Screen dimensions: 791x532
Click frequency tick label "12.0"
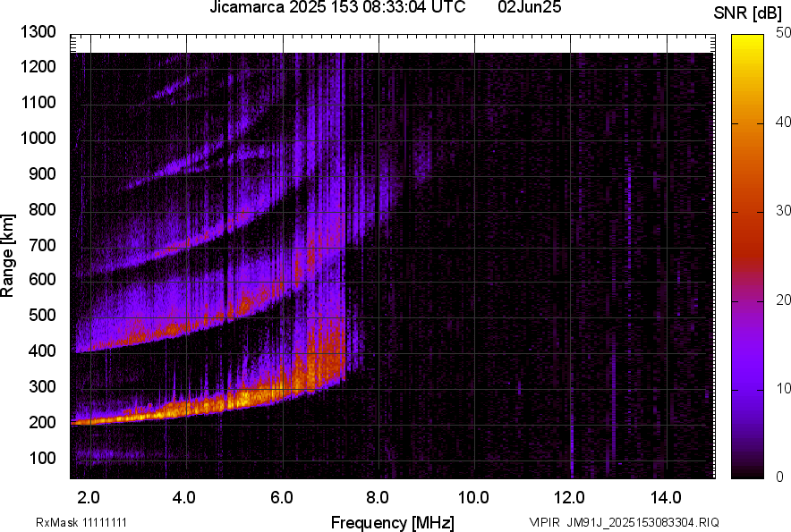[569, 498]
